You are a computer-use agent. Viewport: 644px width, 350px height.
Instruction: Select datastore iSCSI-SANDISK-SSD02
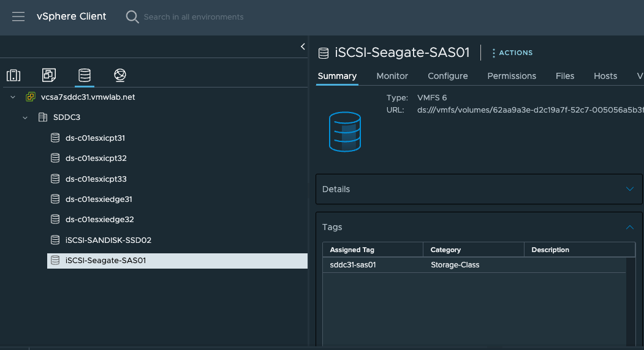108,240
